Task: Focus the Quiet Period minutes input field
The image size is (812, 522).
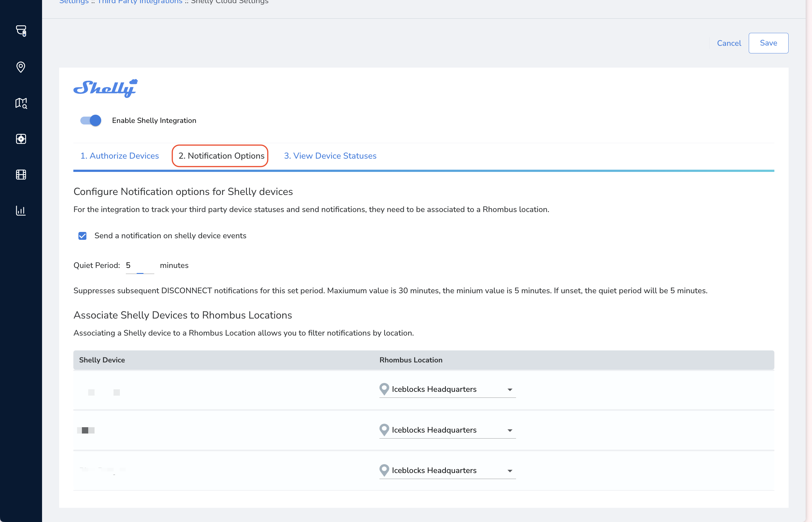Action: pos(140,265)
